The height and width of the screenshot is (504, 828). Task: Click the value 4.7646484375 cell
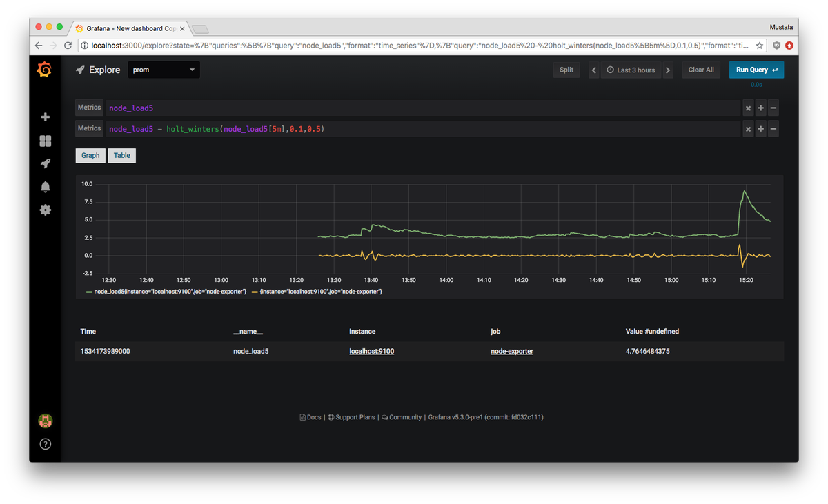point(648,351)
